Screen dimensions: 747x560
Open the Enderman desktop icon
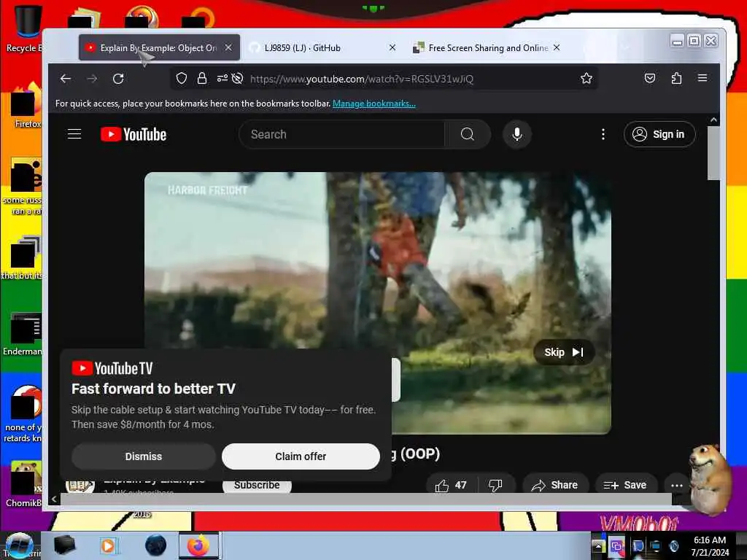(x=24, y=334)
